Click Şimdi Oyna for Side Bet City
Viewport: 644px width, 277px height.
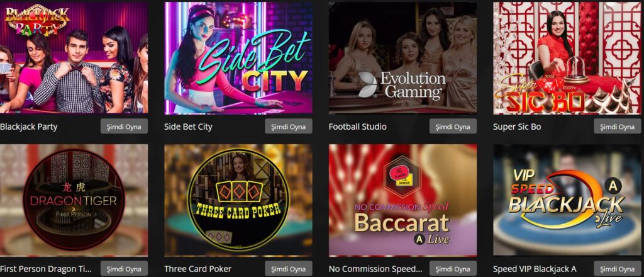(289, 127)
